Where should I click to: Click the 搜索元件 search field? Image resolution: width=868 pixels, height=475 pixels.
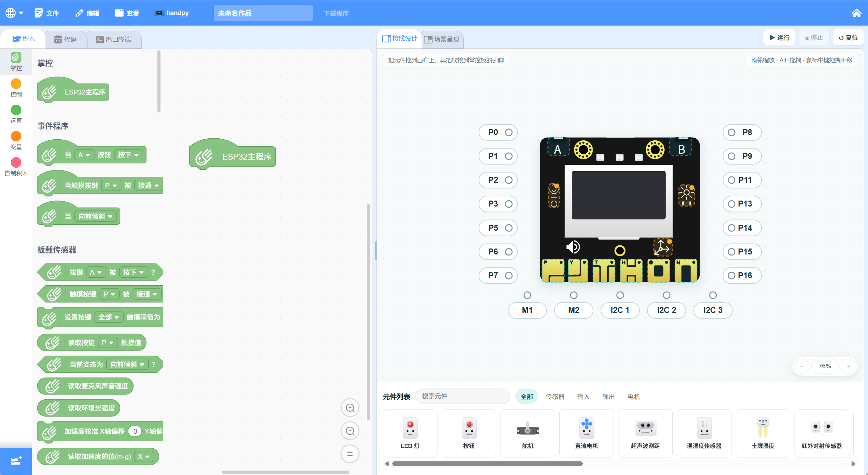[x=463, y=396]
